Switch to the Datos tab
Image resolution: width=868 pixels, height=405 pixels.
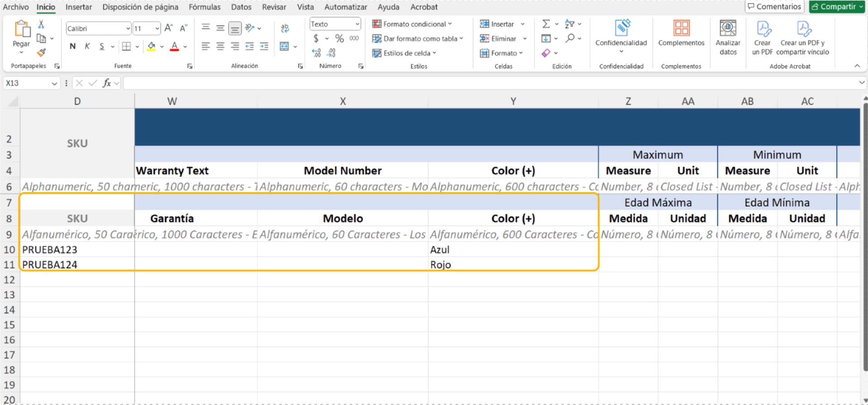pyautogui.click(x=241, y=7)
